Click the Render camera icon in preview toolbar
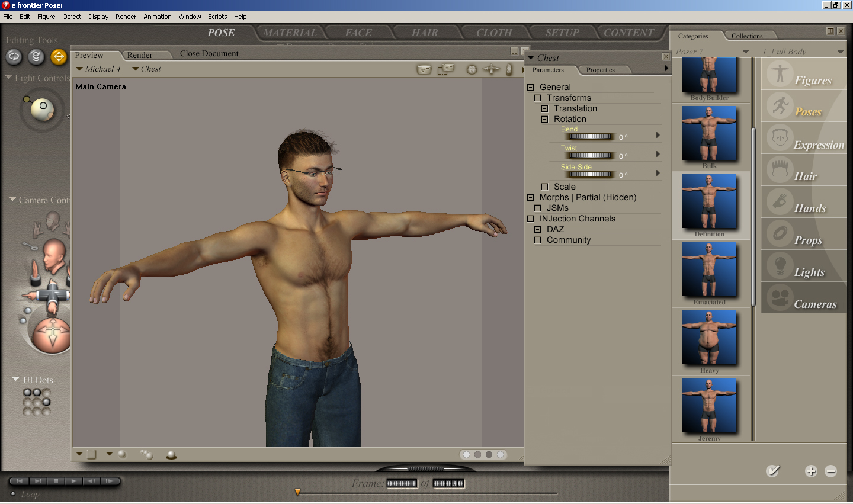 point(424,70)
